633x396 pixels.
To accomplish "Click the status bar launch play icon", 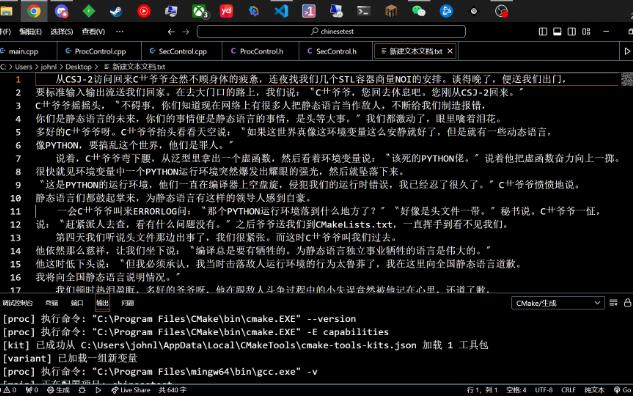I will [98, 390].
